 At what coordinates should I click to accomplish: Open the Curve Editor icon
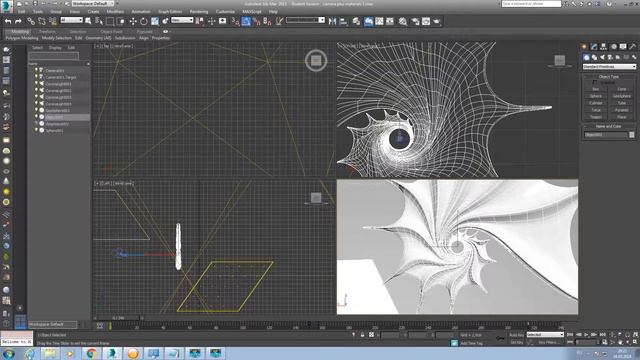tap(379, 21)
